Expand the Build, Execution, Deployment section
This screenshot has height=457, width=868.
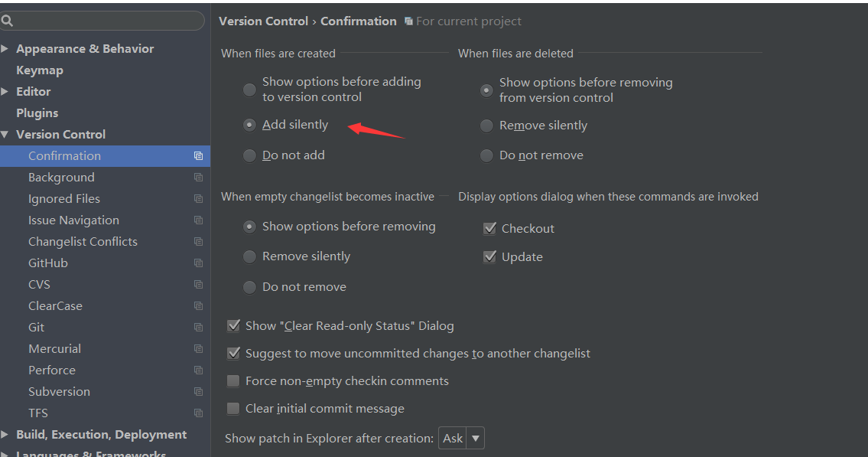[5, 435]
